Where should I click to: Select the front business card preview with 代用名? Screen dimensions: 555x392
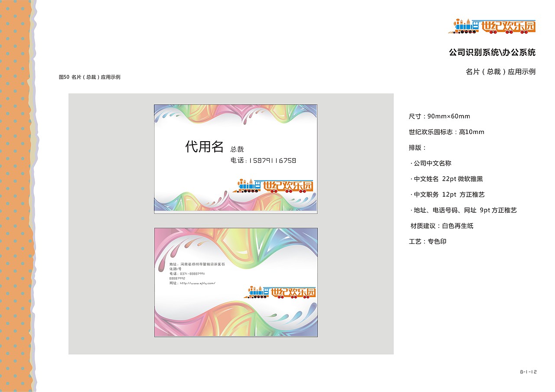[236, 159]
